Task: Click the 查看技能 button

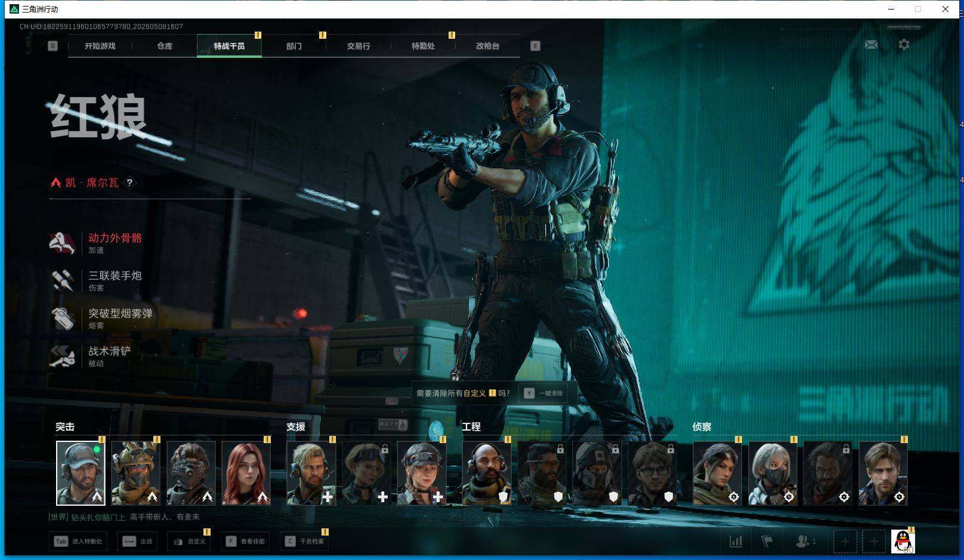Action: [245, 542]
